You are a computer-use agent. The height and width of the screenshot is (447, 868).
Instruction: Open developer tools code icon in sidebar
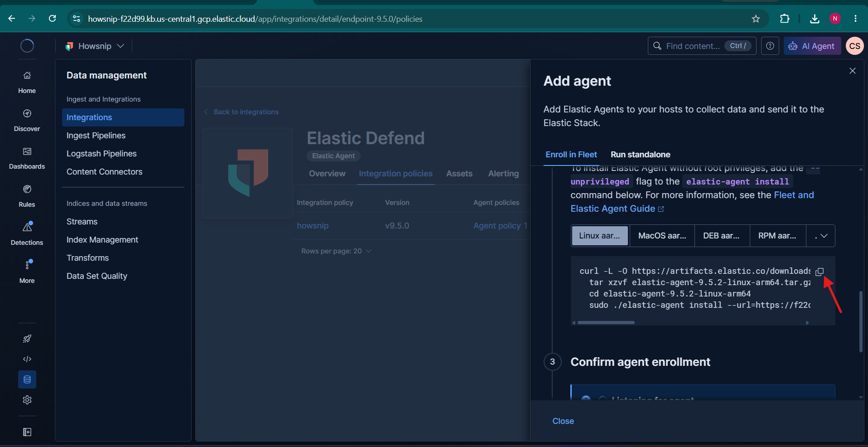click(27, 359)
